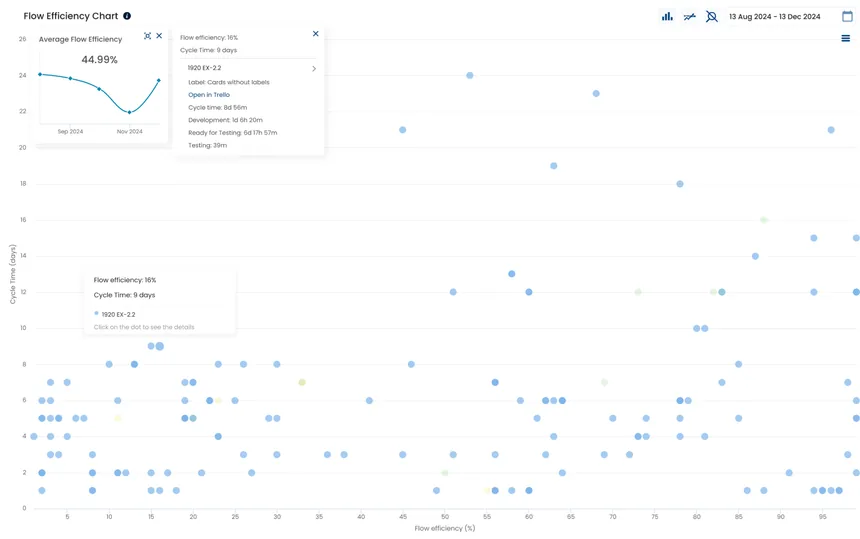Click 'Click on the dot to see the details' hint
This screenshot has height=539, width=860.
[x=144, y=327]
